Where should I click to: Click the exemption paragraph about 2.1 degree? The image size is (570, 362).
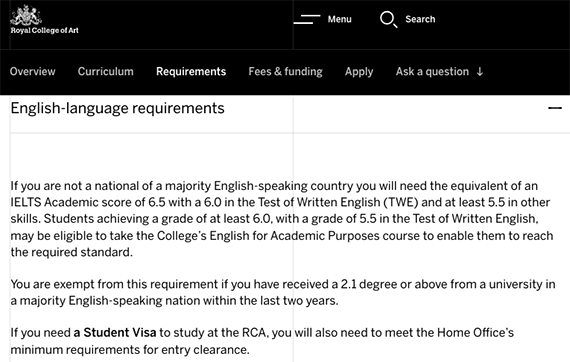coord(283,292)
